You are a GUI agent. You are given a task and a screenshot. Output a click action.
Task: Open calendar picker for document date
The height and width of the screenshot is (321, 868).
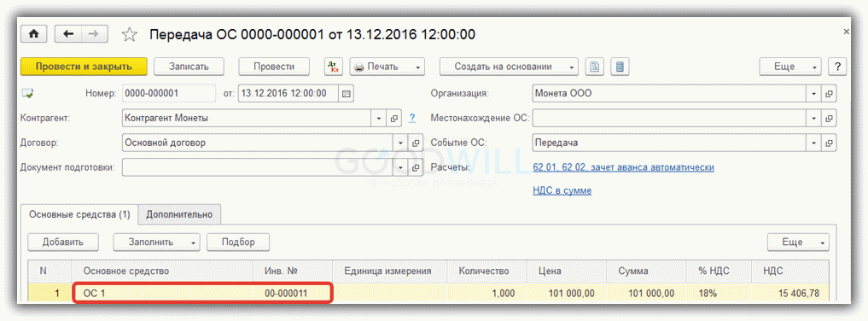(x=347, y=94)
